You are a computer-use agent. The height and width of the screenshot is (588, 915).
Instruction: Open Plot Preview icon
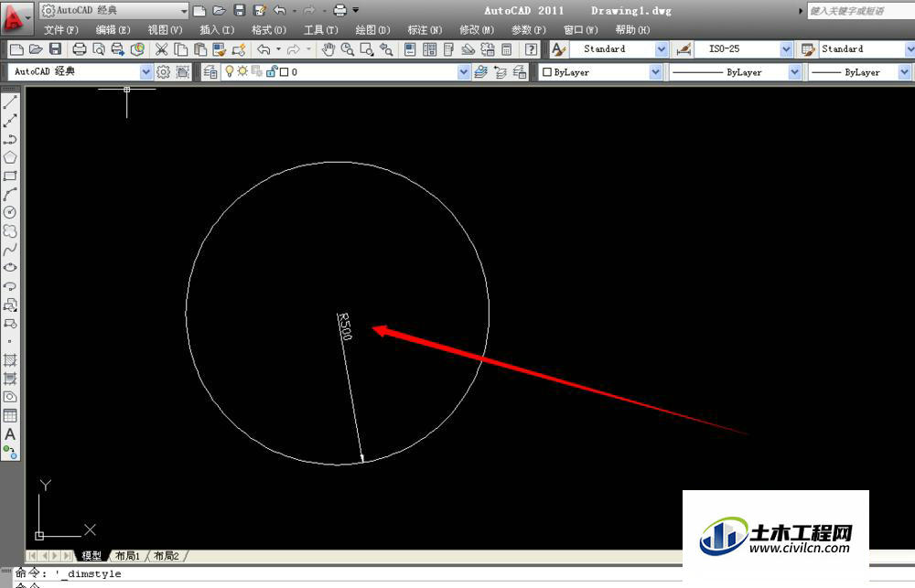click(99, 49)
